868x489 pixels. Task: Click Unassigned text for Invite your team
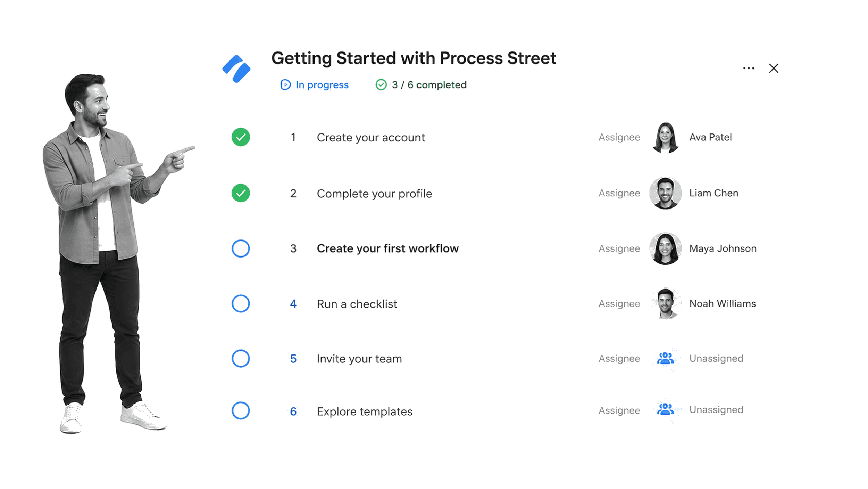[x=716, y=359]
